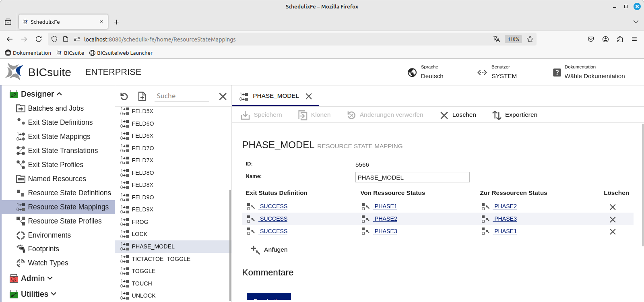Open the SUCCESS link in the PHASE1 row
644x302 pixels.
coord(273,206)
